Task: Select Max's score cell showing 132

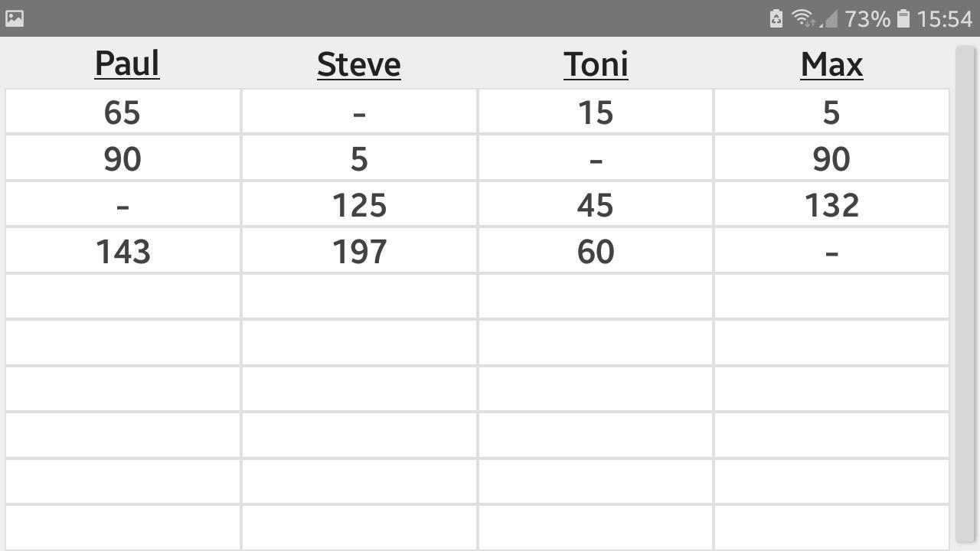Action: (831, 205)
